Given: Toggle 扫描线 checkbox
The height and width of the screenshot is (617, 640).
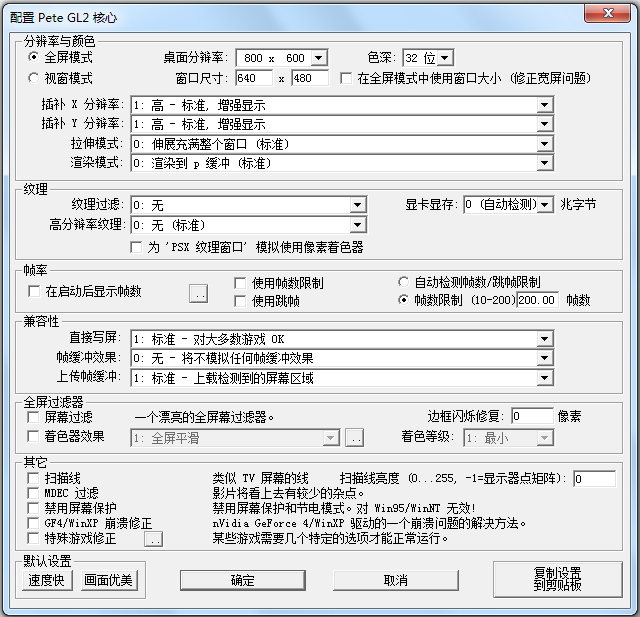Looking at the screenshot, I should click(x=33, y=478).
